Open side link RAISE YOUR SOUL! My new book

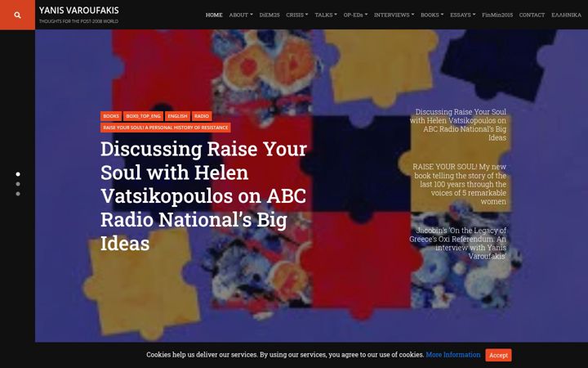[459, 184]
